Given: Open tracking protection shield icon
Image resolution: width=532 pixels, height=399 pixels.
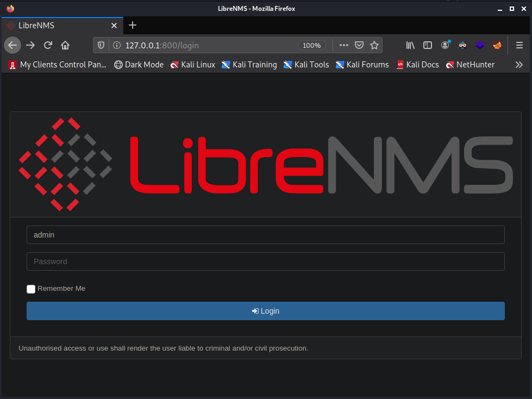Looking at the screenshot, I should [x=101, y=45].
